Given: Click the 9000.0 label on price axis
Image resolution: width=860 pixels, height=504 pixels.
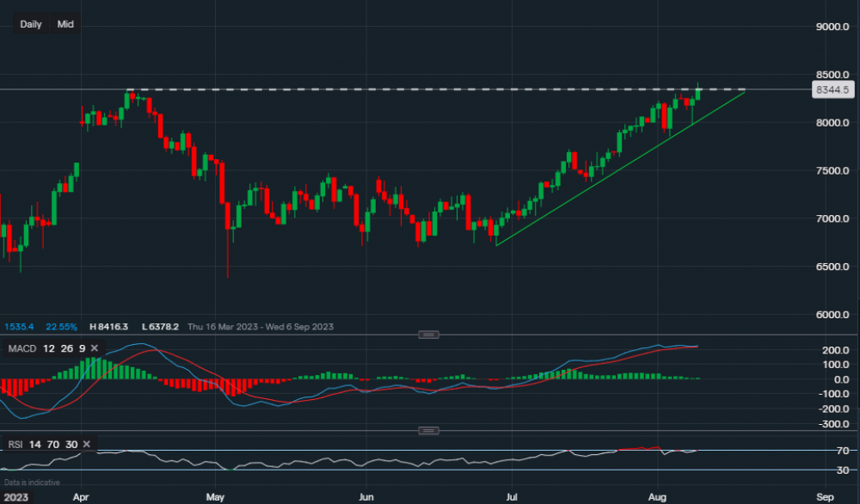Looking at the screenshot, I should coord(832,27).
